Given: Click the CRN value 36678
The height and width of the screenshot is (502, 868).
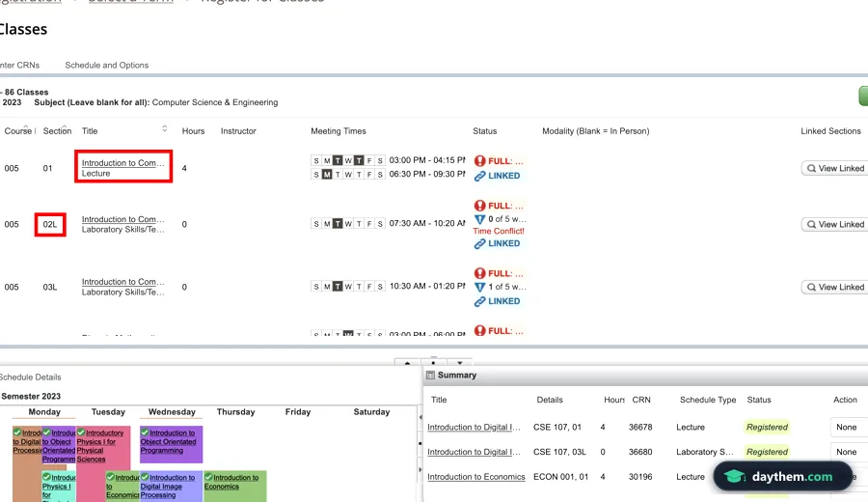Looking at the screenshot, I should (x=640, y=428).
